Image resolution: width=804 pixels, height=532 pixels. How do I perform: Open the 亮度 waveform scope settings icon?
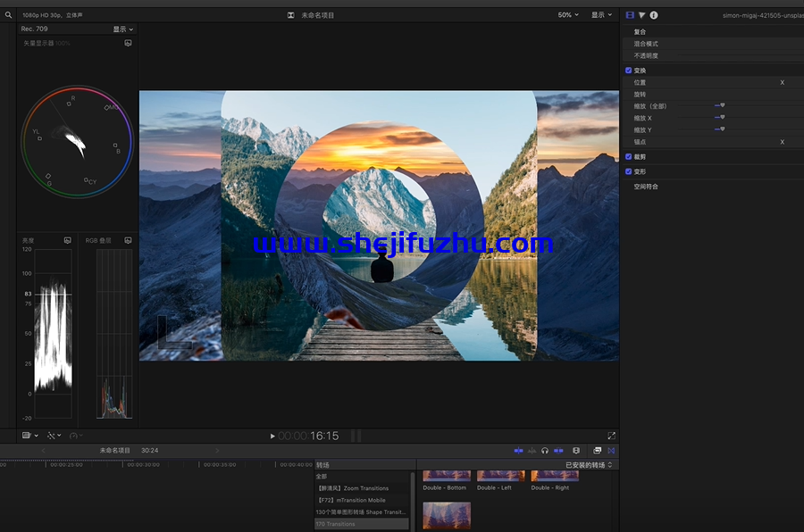click(x=67, y=240)
